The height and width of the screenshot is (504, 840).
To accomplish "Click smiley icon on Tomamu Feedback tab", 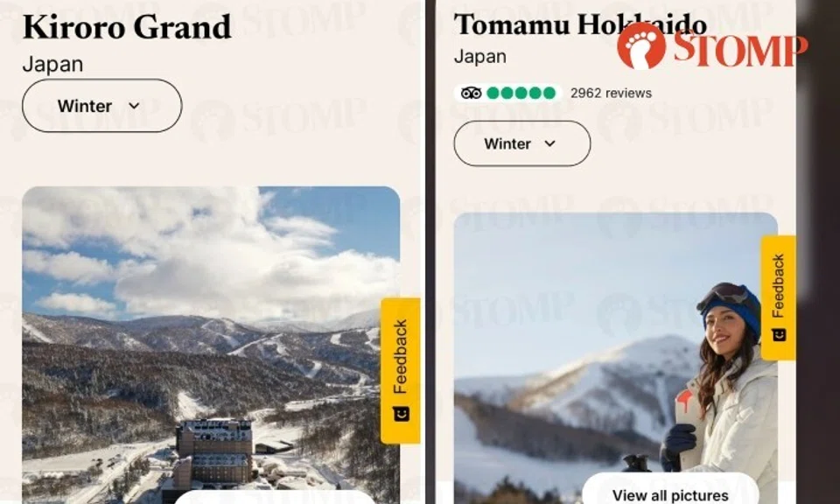I will point(779,335).
